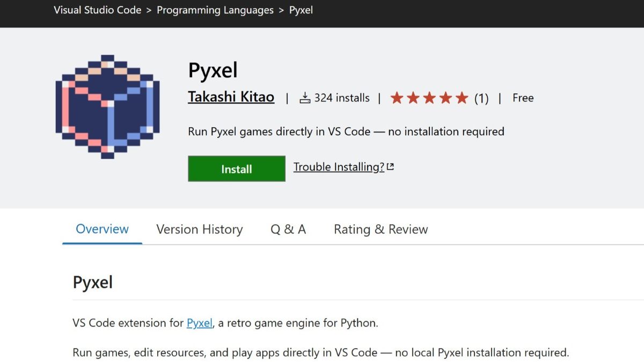Visit publisher Takashi Kitao's page
Screen dimensions: 644x362
tap(231, 97)
